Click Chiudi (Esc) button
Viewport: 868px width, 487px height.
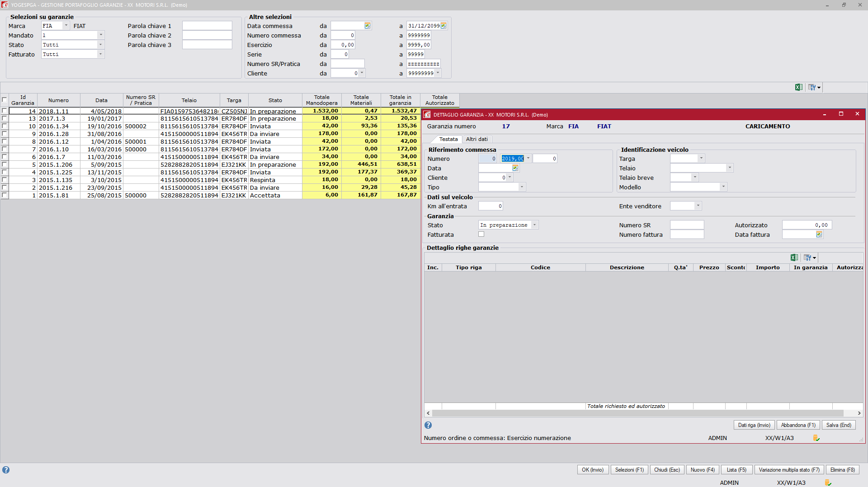click(667, 470)
